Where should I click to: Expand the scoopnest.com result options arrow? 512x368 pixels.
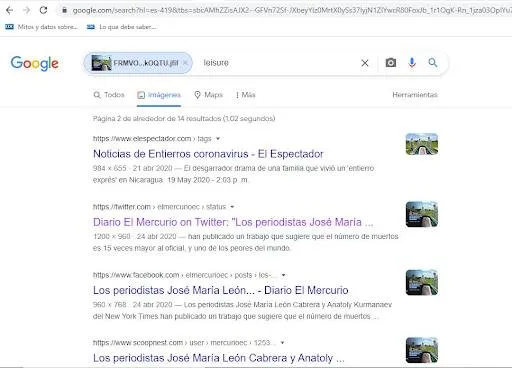pyautogui.click(x=282, y=343)
